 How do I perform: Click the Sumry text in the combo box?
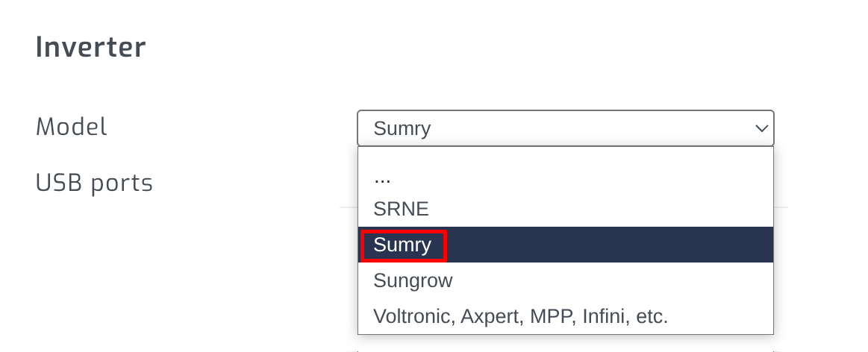402,128
